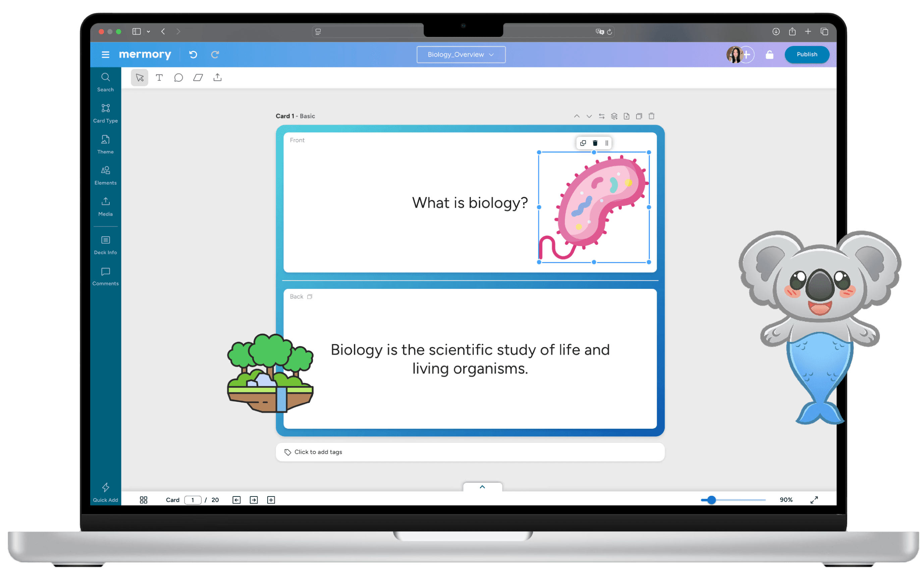Toggle fullscreen using the expand arrows

(x=814, y=500)
